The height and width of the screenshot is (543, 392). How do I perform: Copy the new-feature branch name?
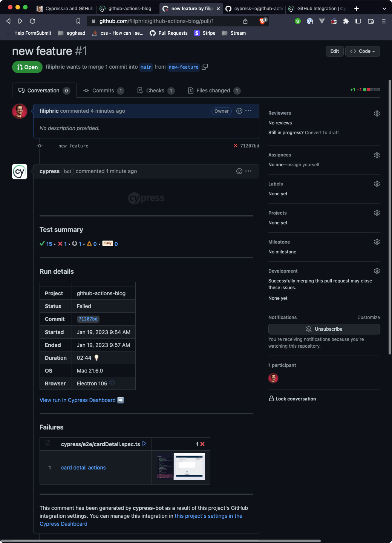(x=205, y=66)
